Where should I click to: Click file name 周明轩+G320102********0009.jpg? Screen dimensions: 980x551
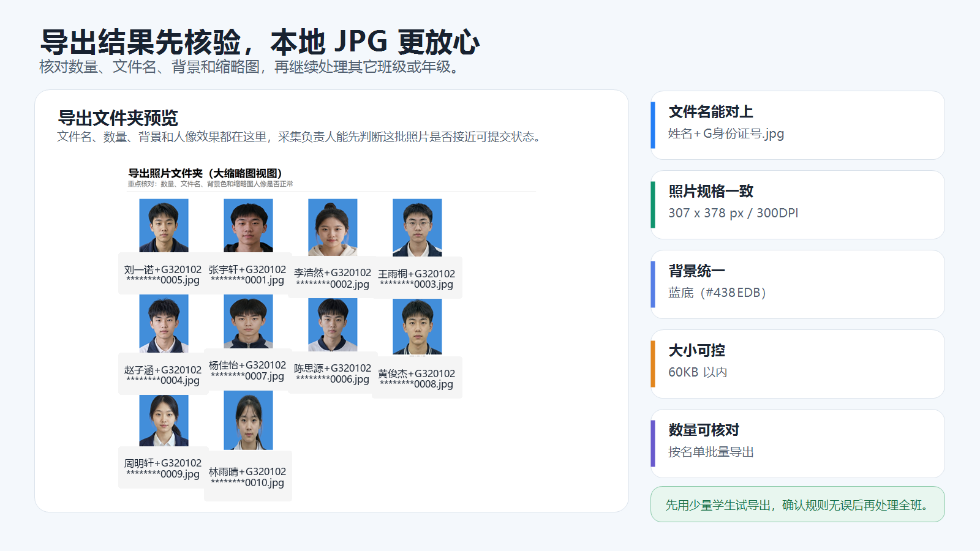(x=163, y=468)
